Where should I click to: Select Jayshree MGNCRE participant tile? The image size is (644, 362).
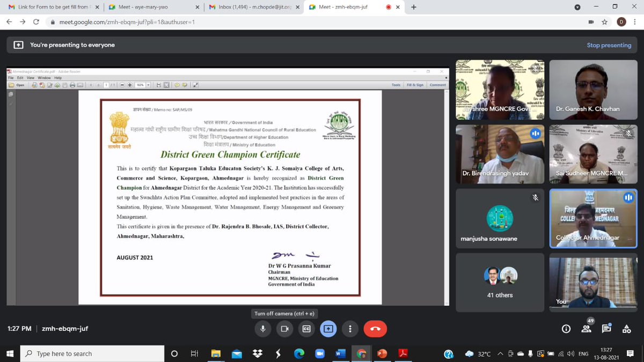500,90
